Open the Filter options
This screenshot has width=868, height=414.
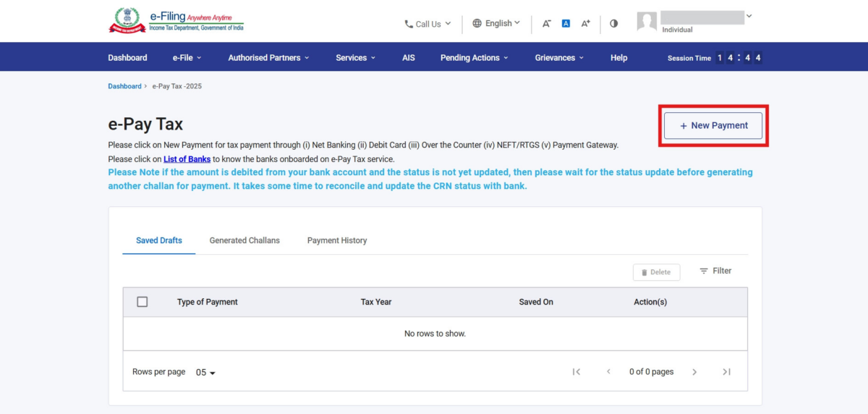(x=715, y=271)
